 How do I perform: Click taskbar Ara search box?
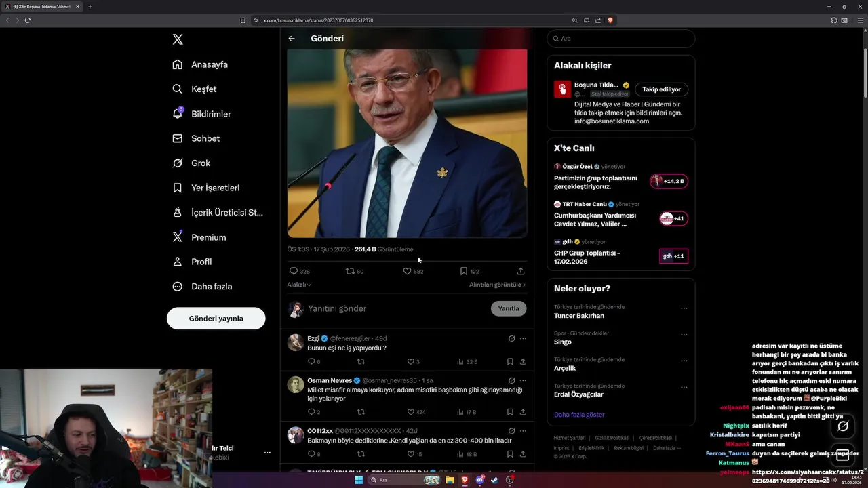pyautogui.click(x=404, y=480)
